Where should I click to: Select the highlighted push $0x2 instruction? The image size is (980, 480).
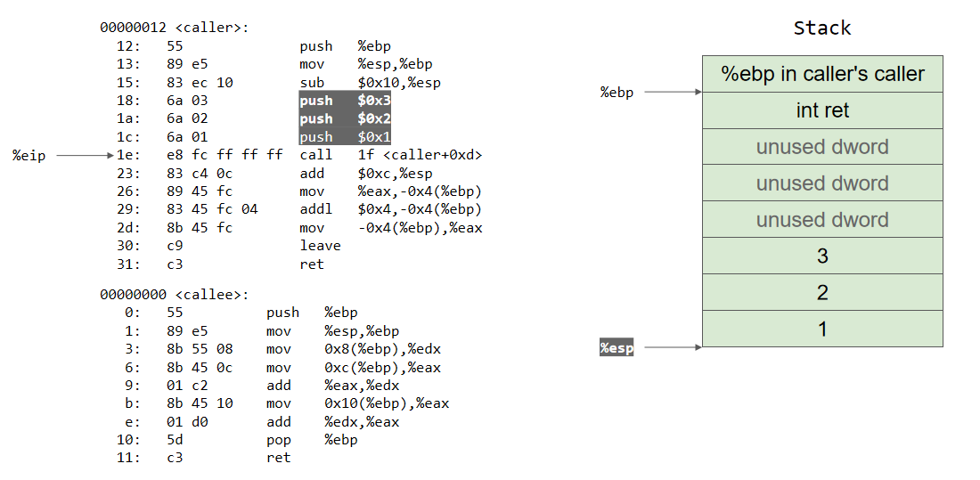pyautogui.click(x=345, y=118)
